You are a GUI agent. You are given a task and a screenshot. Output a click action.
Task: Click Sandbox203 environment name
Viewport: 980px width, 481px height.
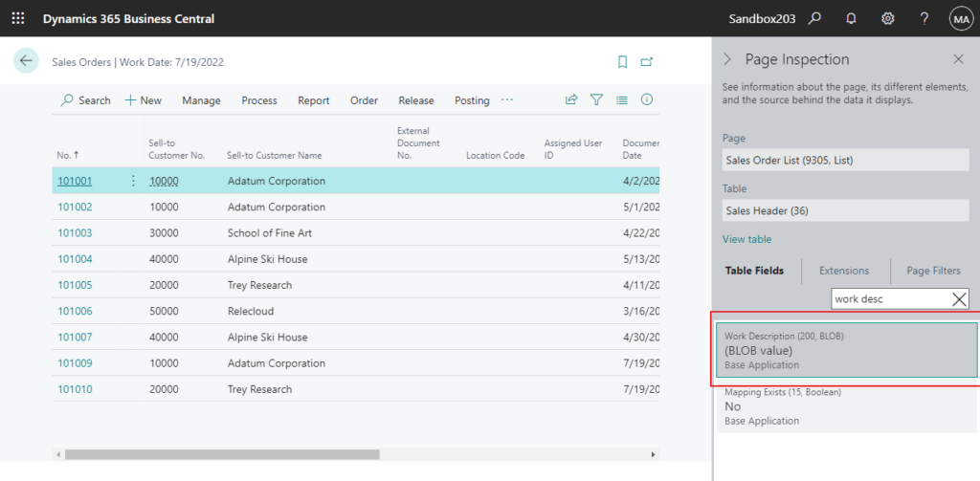click(x=762, y=19)
